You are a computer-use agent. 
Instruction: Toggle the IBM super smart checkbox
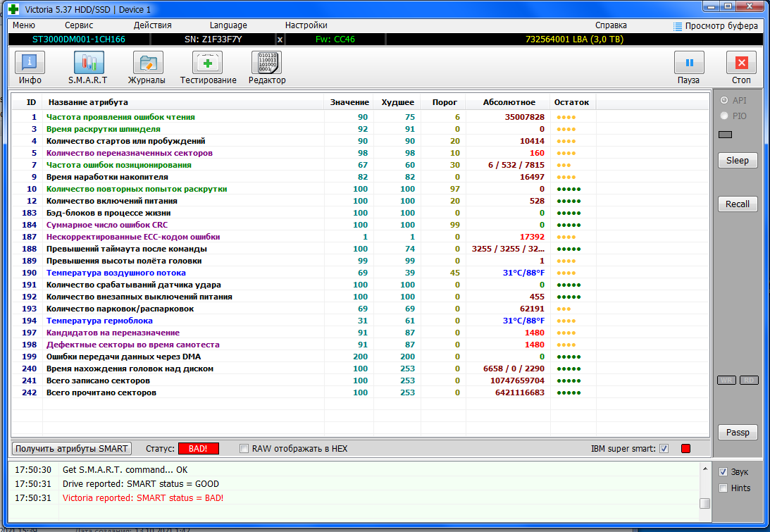(664, 449)
